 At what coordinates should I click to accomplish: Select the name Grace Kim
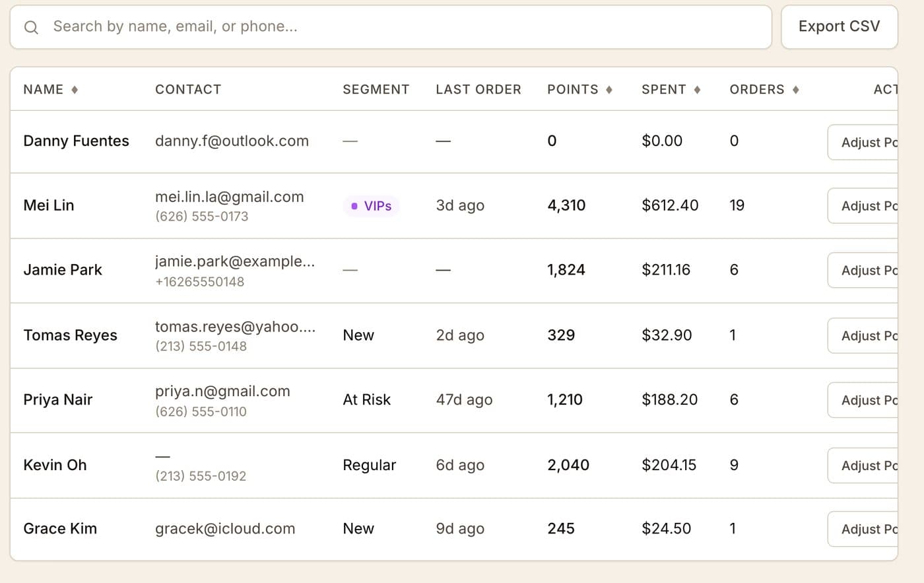[60, 528]
